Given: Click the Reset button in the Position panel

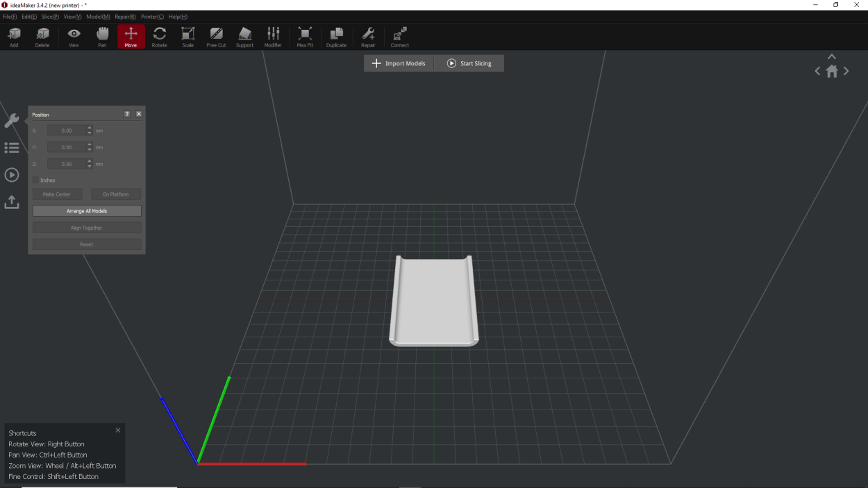Looking at the screenshot, I should 87,244.
